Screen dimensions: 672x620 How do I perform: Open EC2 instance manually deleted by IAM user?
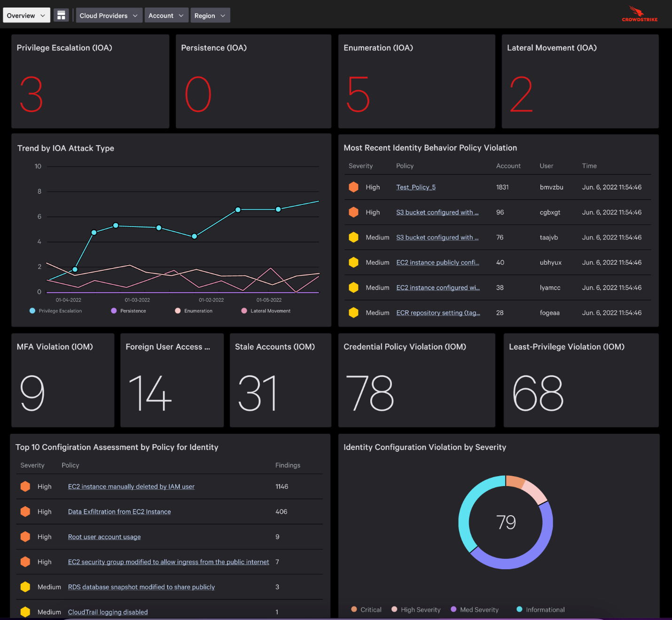pyautogui.click(x=131, y=487)
